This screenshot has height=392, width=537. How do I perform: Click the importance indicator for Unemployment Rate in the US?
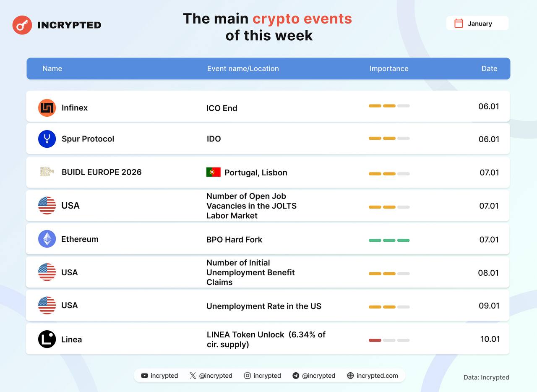pos(389,307)
